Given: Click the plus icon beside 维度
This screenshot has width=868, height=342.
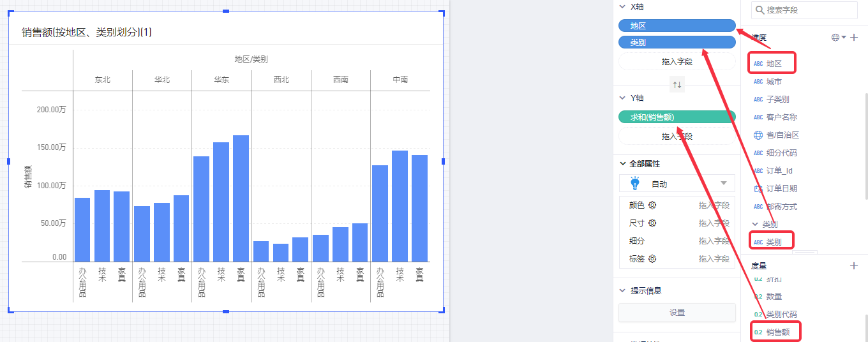Looking at the screenshot, I should 854,38.
